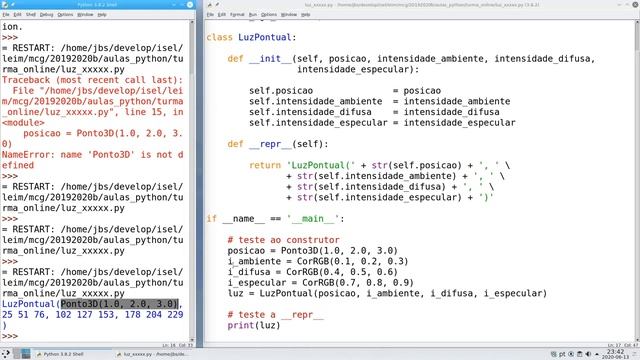Open Format menu in editor window
The image size is (640, 360).
[237, 14]
